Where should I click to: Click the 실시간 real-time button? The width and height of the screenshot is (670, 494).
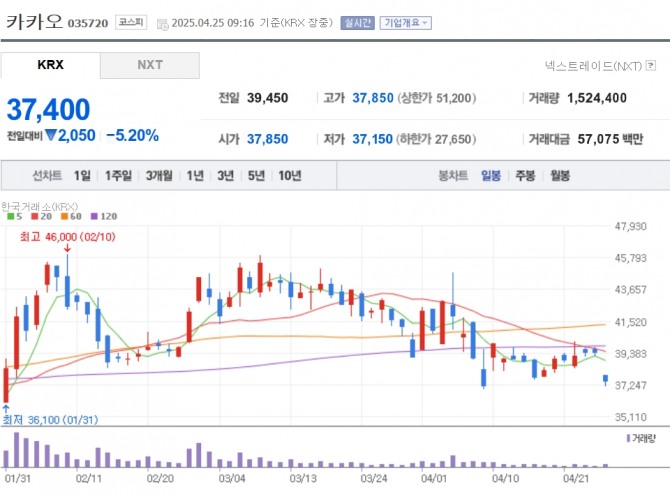click(x=358, y=23)
